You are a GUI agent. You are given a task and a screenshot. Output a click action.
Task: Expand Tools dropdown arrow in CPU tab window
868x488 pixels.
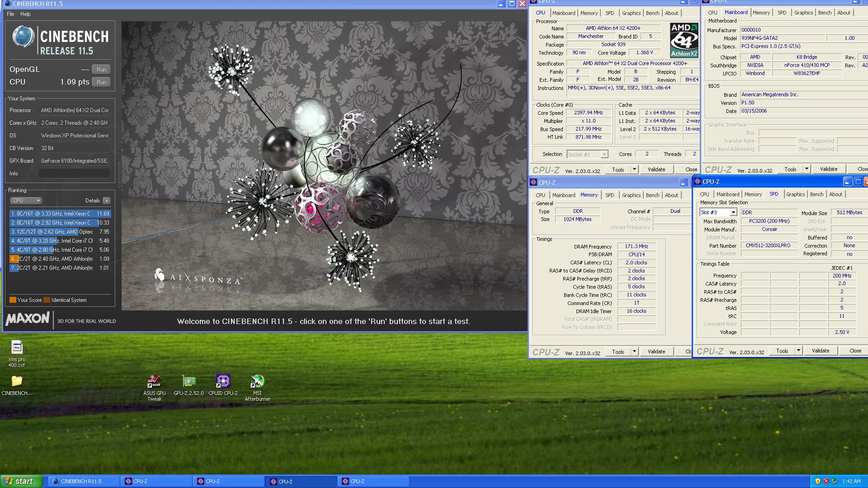coord(634,169)
